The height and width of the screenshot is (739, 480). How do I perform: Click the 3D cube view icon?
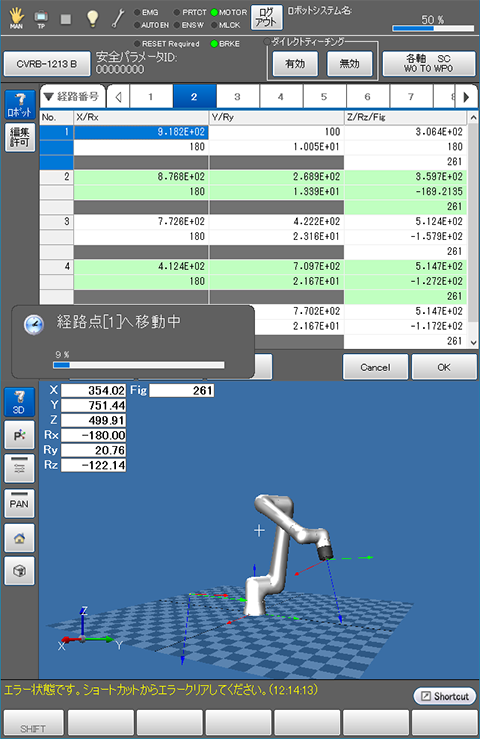[x=19, y=571]
